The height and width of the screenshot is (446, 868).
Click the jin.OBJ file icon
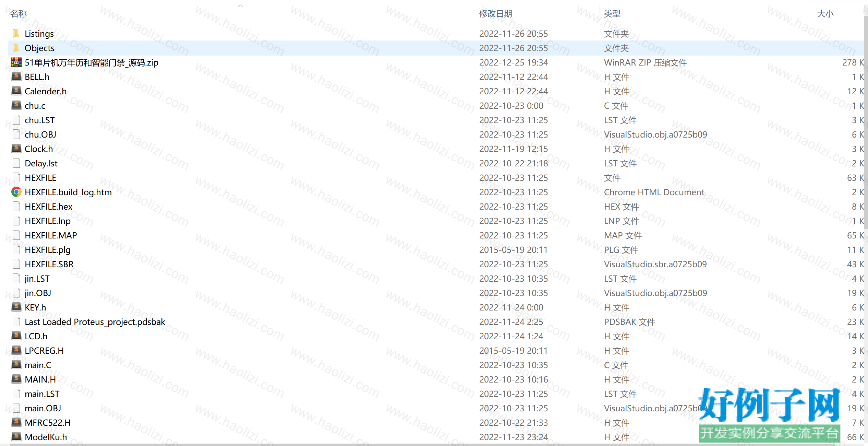pyautogui.click(x=16, y=293)
